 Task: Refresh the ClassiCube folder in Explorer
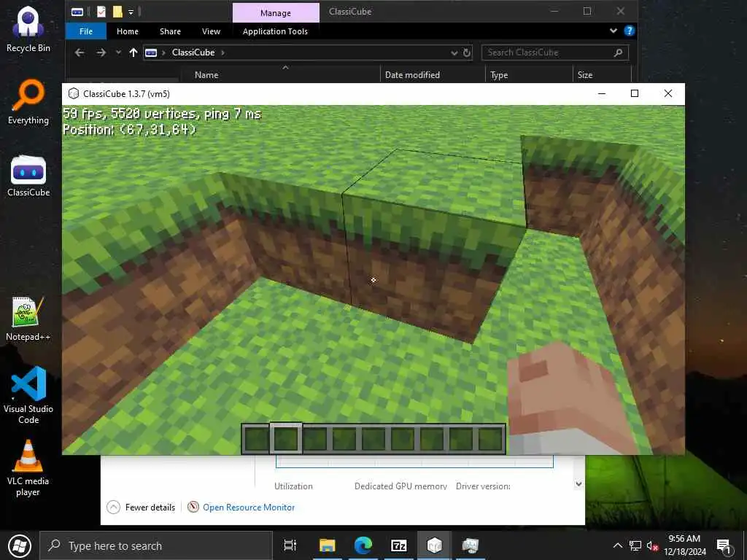coord(467,52)
